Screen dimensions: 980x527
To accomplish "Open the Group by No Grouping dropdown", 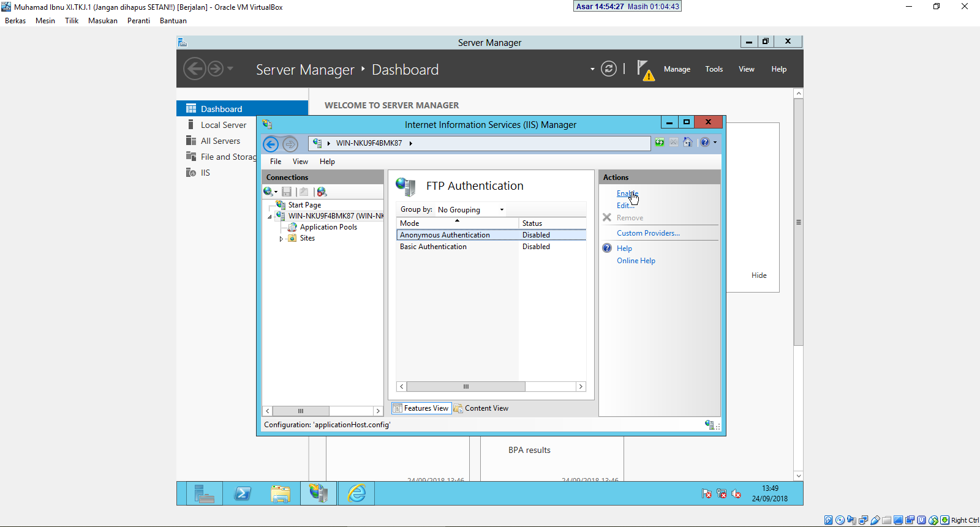I will click(470, 209).
